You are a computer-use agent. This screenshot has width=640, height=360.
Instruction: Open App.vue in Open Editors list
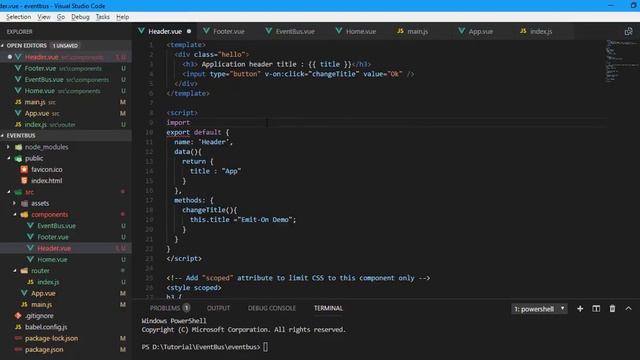coord(65,113)
